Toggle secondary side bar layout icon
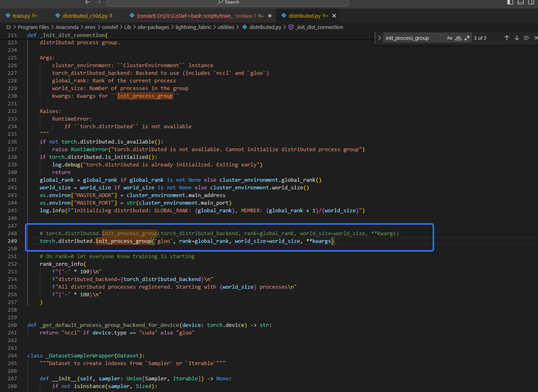 tap(531, 2)
